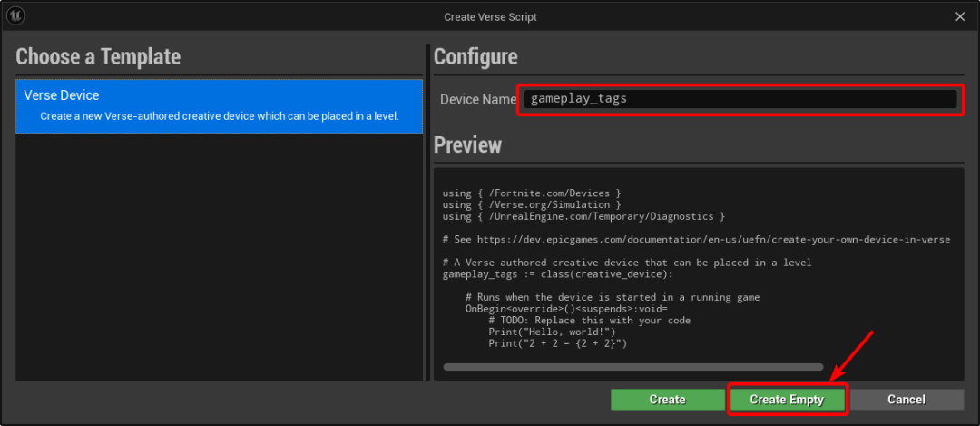Click the 'OnBegin<override>()<suspends>:void=' line
This screenshot has width=980, height=426.
coord(566,309)
